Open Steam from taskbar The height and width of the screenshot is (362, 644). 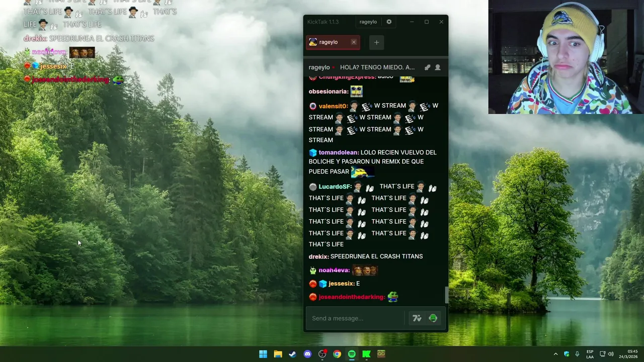click(x=292, y=354)
